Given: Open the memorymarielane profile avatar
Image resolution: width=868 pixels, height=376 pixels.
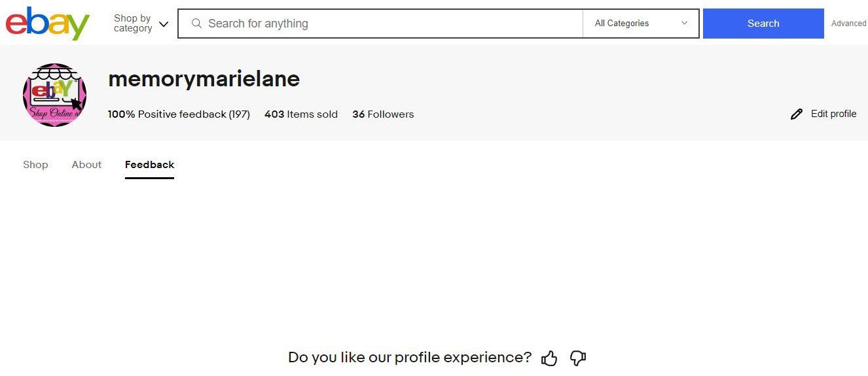Looking at the screenshot, I should (55, 95).
